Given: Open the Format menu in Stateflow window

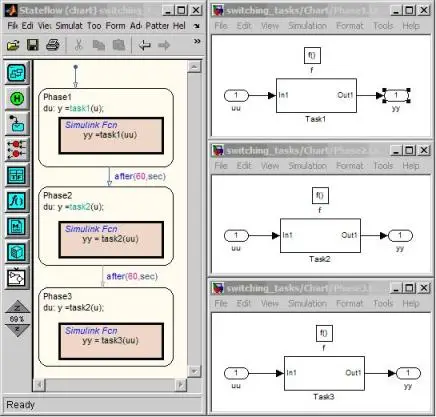Looking at the screenshot, I should (116, 26).
